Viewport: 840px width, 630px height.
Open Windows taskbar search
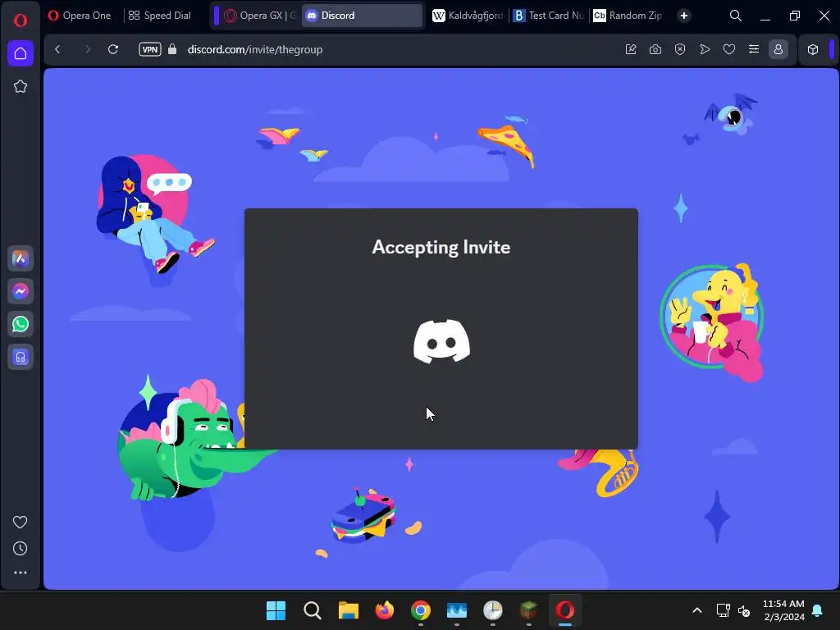[313, 610]
